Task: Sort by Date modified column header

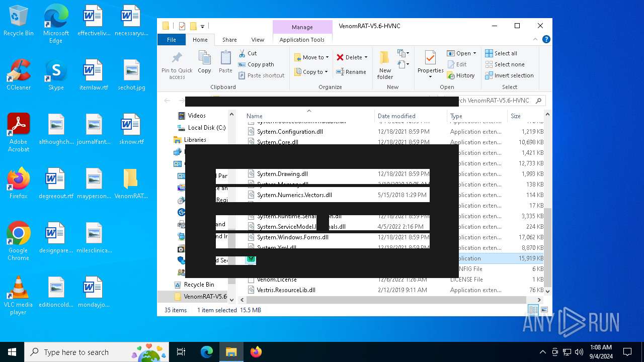Action: (411, 116)
